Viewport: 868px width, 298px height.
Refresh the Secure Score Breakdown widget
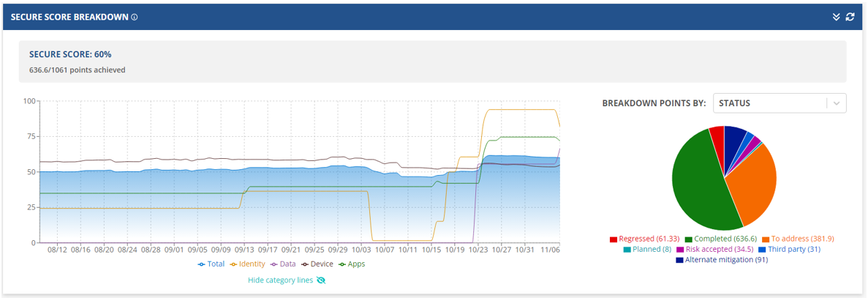850,17
